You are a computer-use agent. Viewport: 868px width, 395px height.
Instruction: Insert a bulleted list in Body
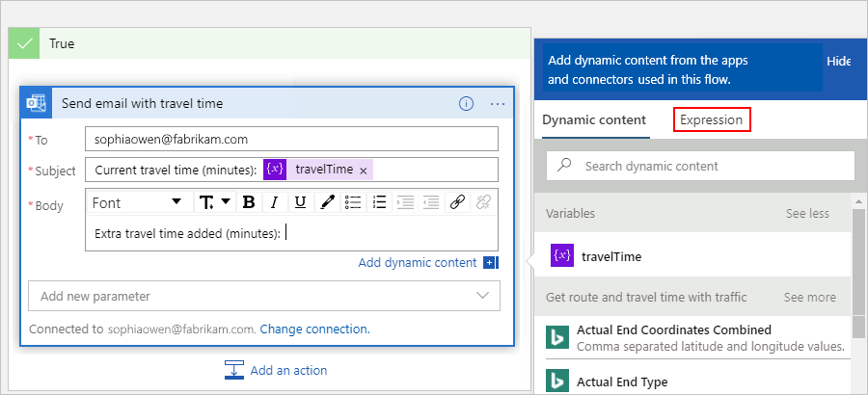[353, 203]
